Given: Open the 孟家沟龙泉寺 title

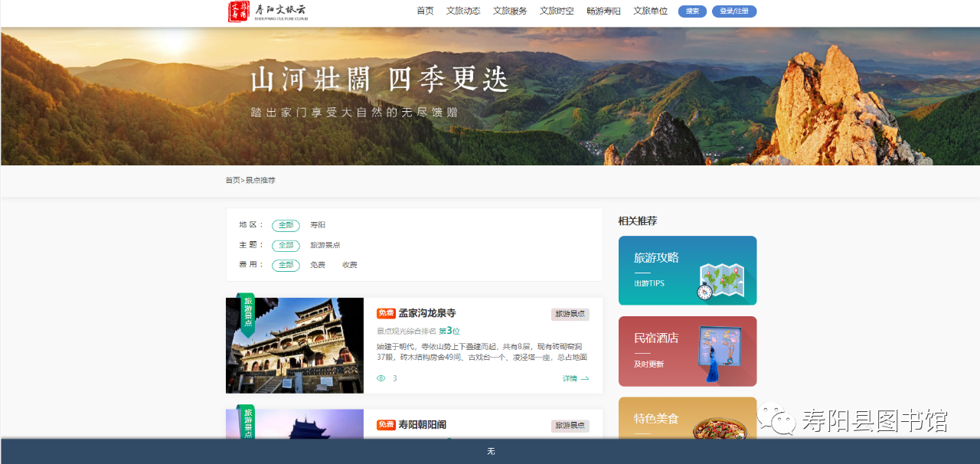Looking at the screenshot, I should click(427, 313).
